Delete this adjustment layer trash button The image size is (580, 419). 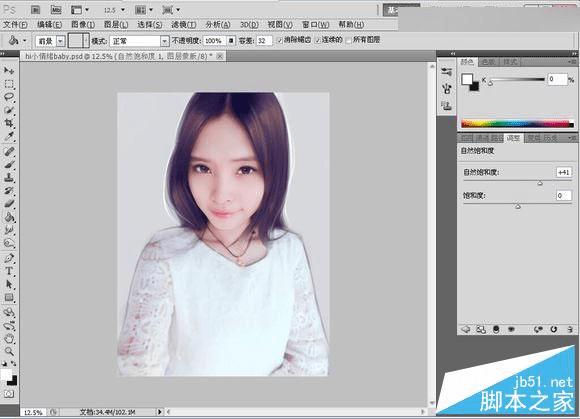click(x=570, y=329)
